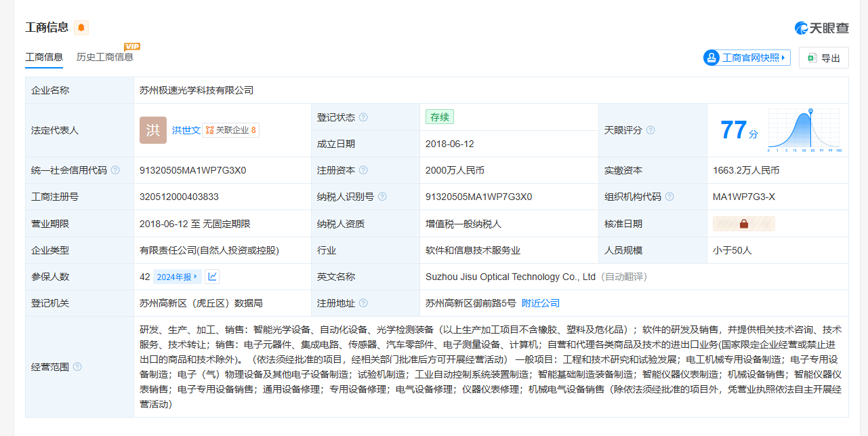
Task: Click the help icon beside 经营范围
Action: click(x=77, y=367)
